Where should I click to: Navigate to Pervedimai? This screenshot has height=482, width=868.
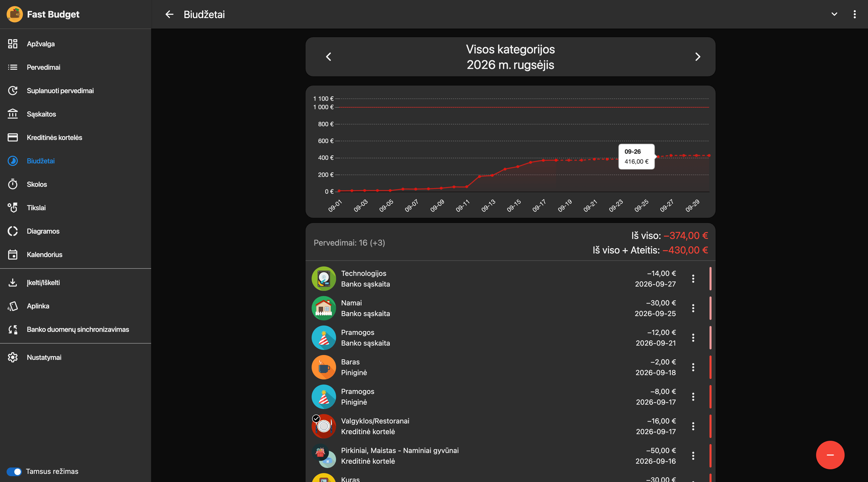[x=76, y=67]
